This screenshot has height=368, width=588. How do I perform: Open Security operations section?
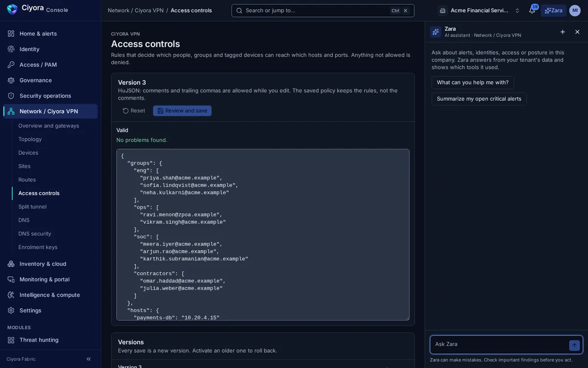click(x=50, y=96)
